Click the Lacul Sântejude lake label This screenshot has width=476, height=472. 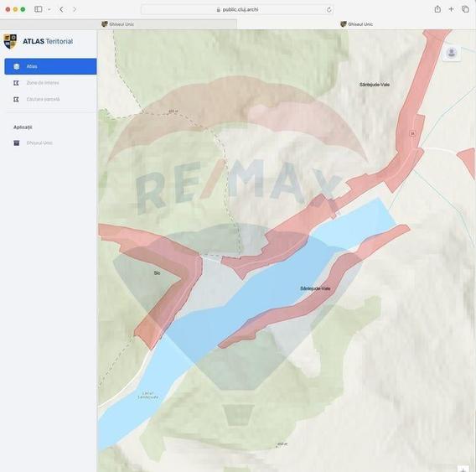coord(147,395)
